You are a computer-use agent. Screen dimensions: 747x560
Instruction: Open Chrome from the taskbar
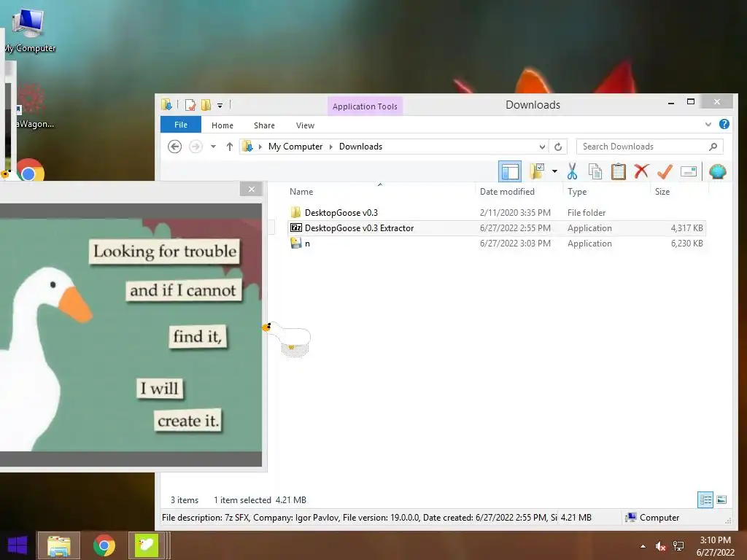[104, 545]
